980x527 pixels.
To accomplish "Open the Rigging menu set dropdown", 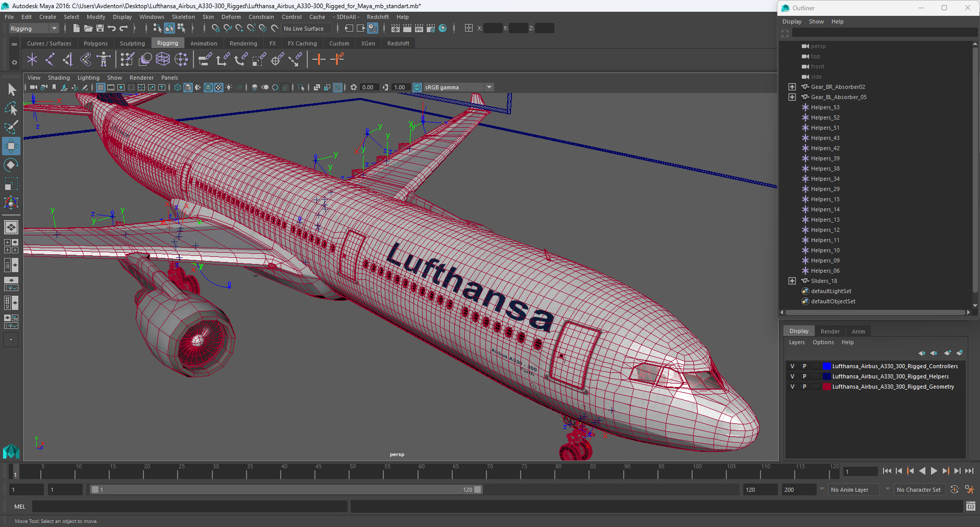I will tap(34, 29).
